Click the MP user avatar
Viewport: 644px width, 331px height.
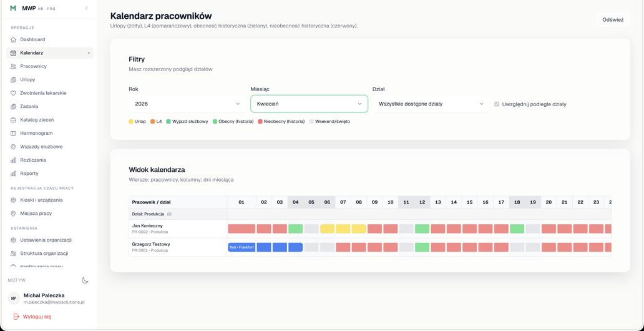14,299
